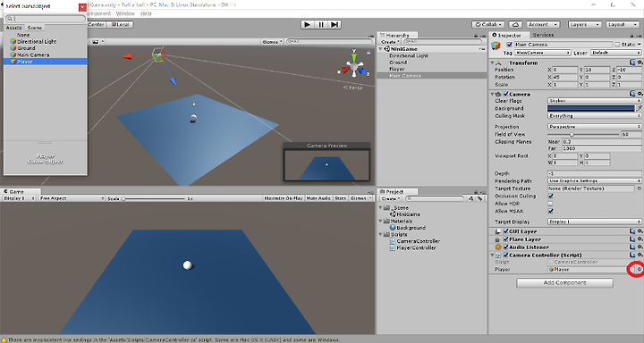644x343 pixels.
Task: Select the Services tab
Action: point(543,35)
